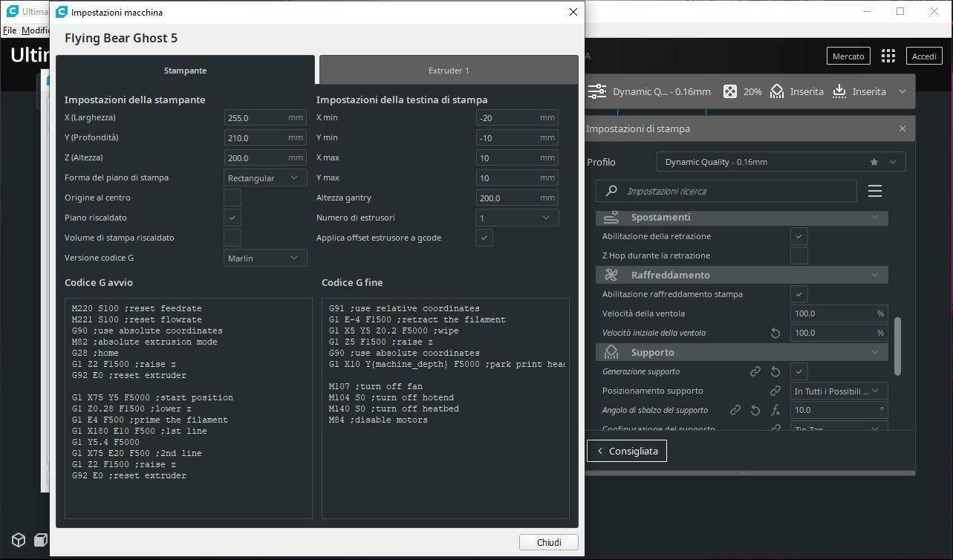Click the Velocità della ventola field
The width and height of the screenshot is (953, 560).
839,313
